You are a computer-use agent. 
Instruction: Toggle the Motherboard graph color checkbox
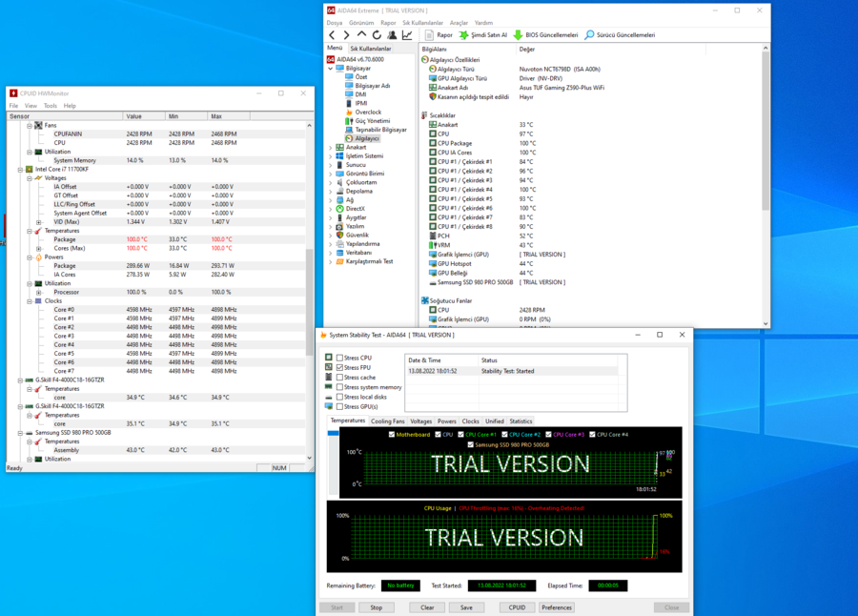click(392, 434)
